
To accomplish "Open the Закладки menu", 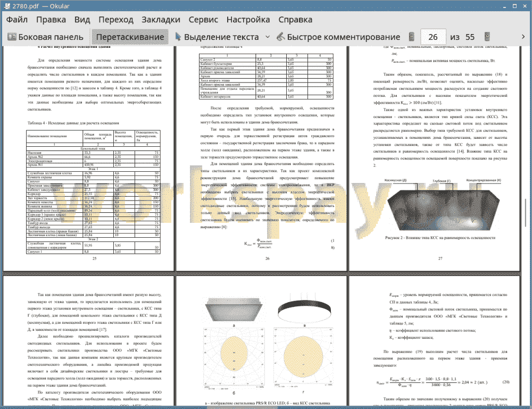I will point(161,20).
